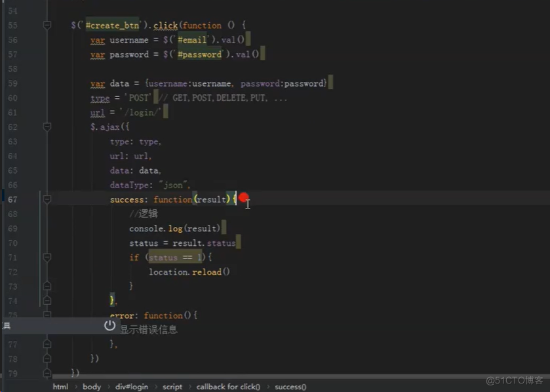Click the power icon in the popup bar

110,324
